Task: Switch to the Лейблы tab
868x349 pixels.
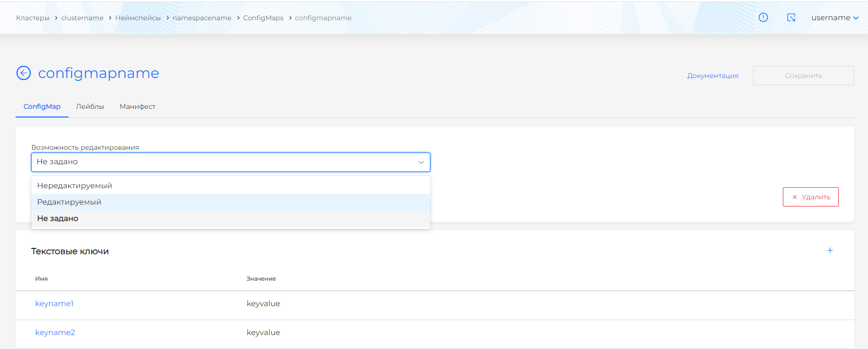Action: (90, 106)
